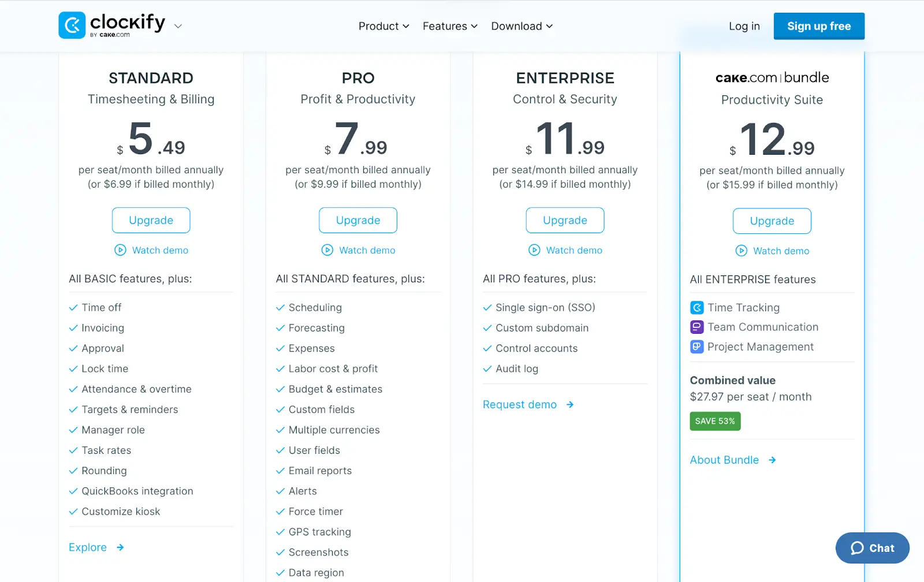Select Budget & estimates feature text
This screenshot has width=924, height=582.
[x=336, y=389]
